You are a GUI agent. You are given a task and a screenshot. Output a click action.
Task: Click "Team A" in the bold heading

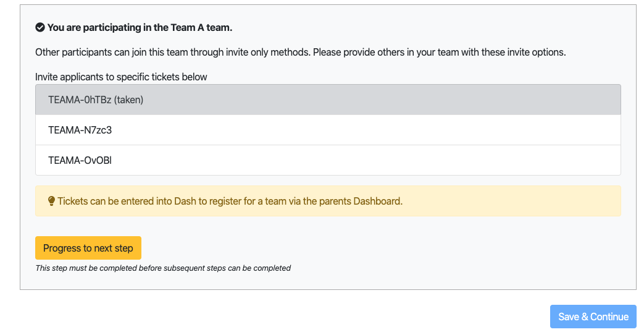[x=187, y=28]
